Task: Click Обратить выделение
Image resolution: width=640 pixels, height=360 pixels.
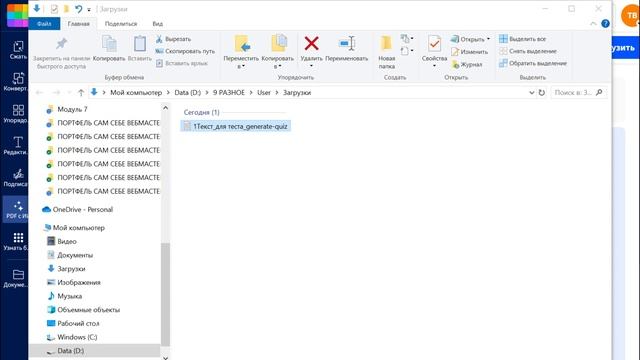Action: [x=533, y=63]
